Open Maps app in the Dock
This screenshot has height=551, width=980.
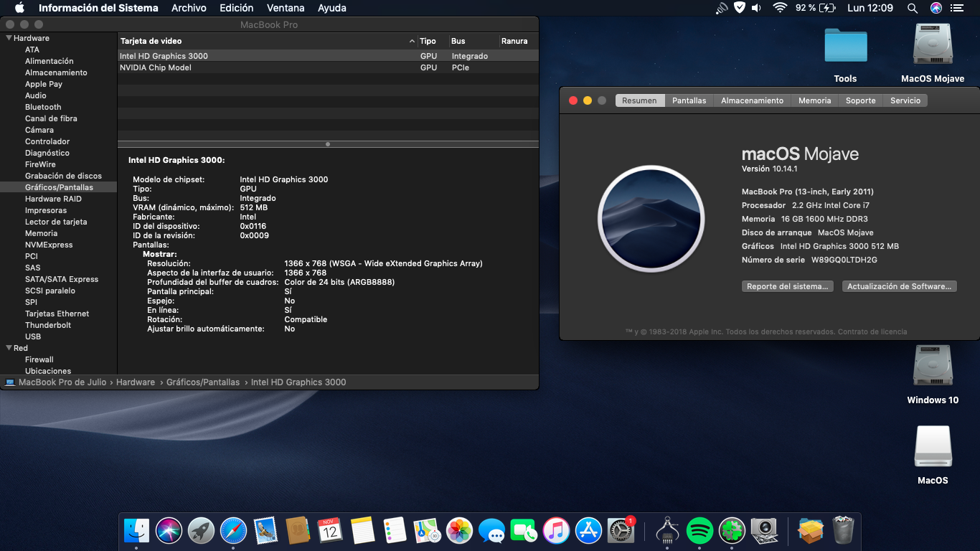click(x=427, y=531)
